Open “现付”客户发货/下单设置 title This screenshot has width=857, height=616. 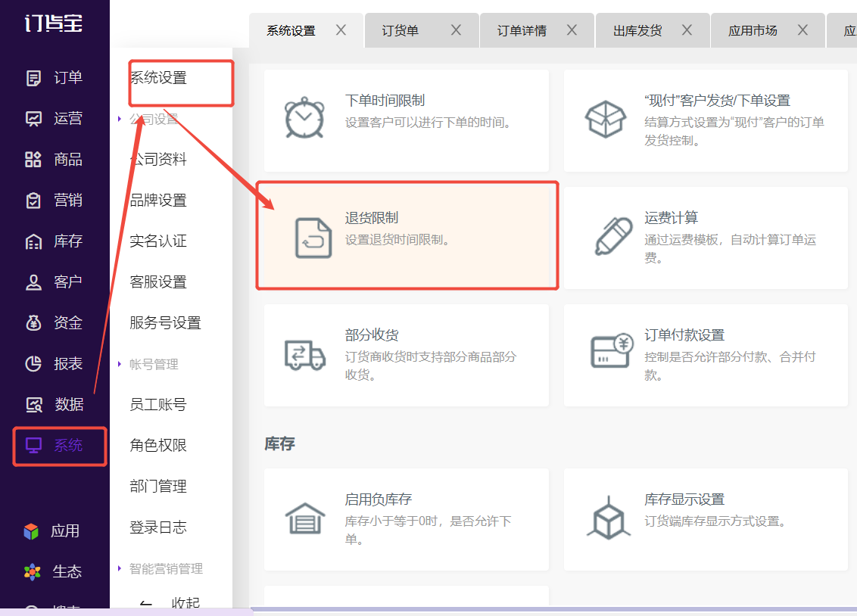(x=717, y=101)
